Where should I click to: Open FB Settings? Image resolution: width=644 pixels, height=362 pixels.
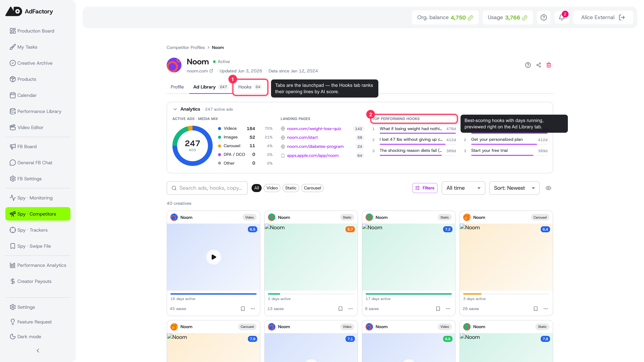38,179
